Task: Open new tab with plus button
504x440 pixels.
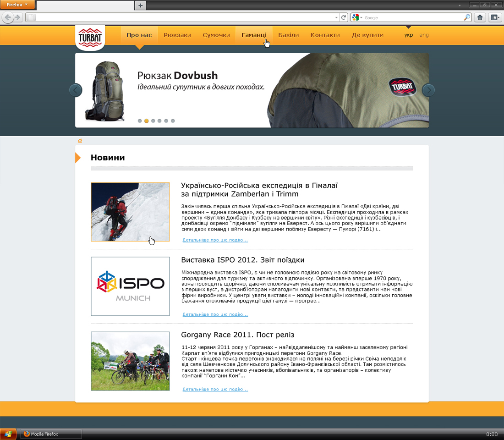Action: pyautogui.click(x=141, y=5)
